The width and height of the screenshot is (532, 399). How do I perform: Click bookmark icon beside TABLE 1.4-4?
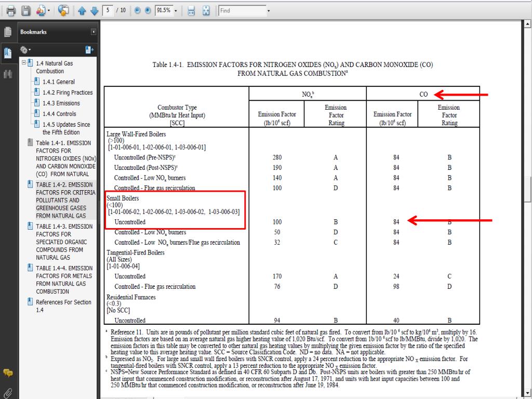[x=30, y=268]
